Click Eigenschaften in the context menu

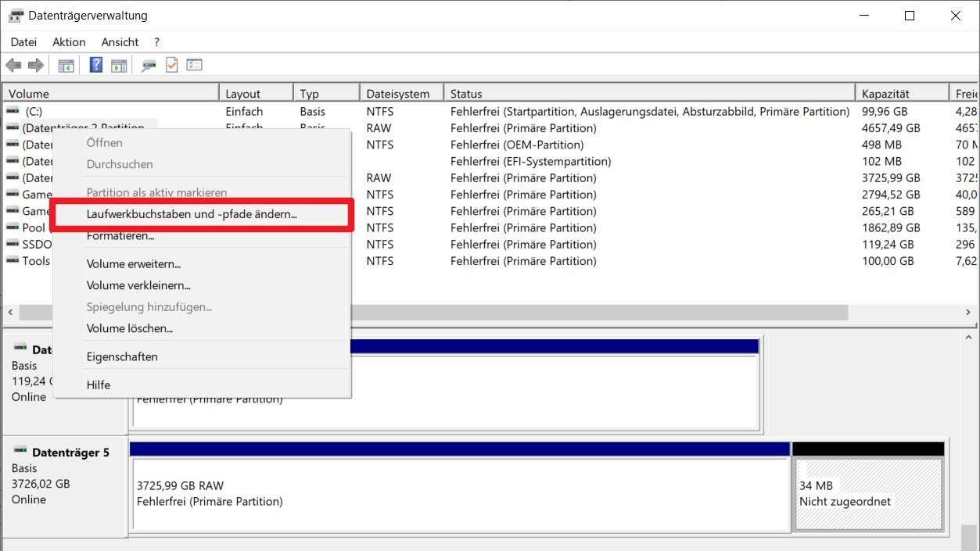(122, 357)
